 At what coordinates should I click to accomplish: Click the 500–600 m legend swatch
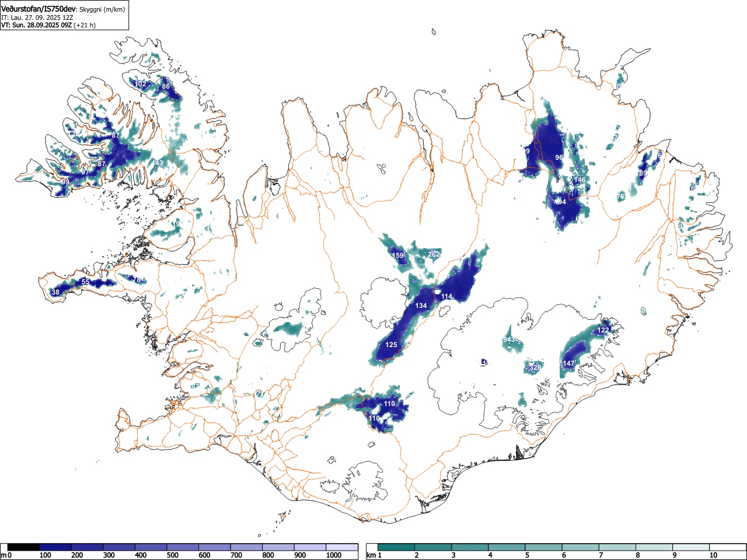[183, 547]
